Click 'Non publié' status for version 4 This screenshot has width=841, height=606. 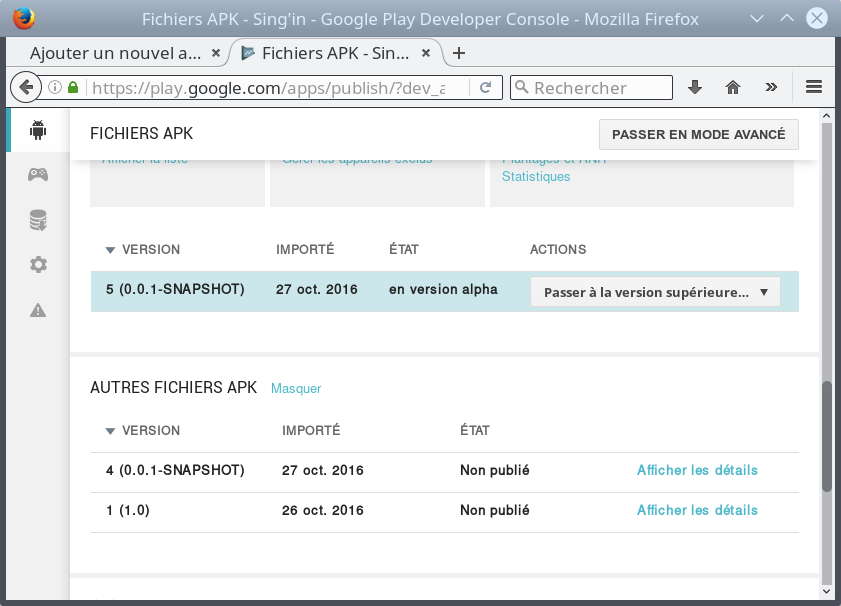point(495,470)
